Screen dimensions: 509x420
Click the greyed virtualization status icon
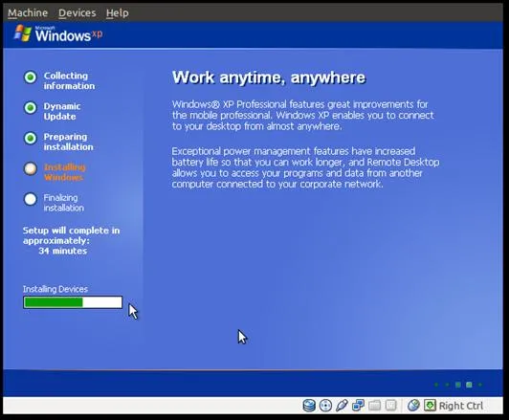[x=390, y=406]
